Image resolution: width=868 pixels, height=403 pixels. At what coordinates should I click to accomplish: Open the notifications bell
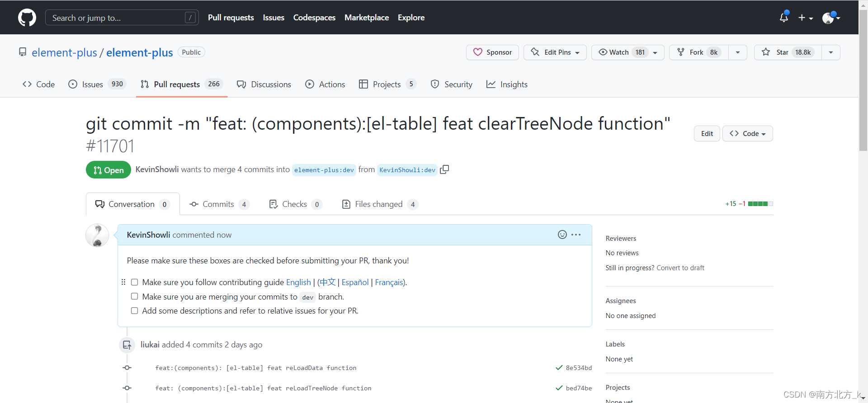784,17
